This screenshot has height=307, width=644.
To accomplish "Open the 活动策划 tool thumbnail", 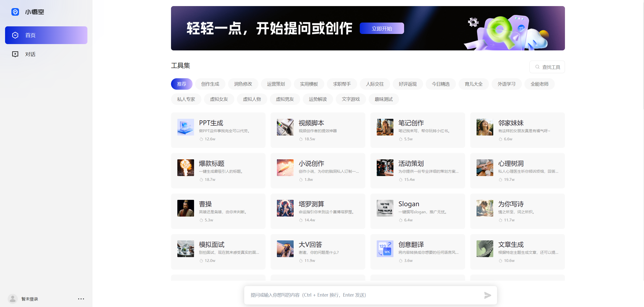I will pos(385,168).
